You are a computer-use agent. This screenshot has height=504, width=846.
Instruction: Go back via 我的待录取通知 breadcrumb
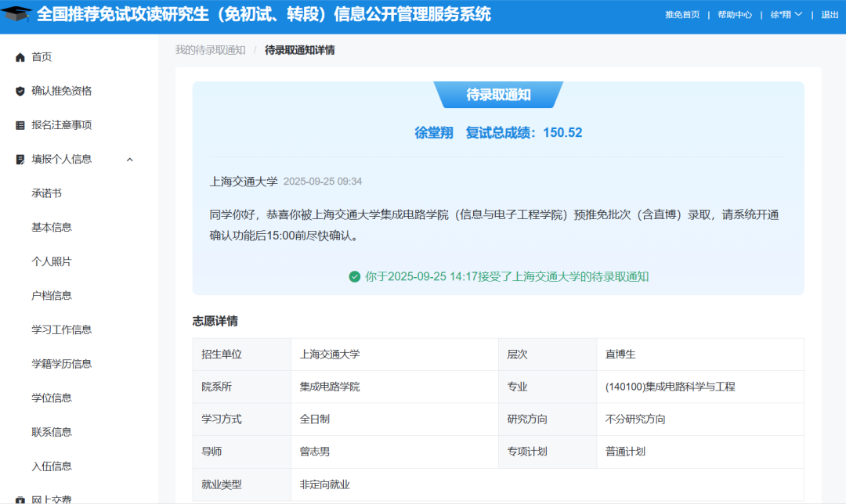coord(210,50)
